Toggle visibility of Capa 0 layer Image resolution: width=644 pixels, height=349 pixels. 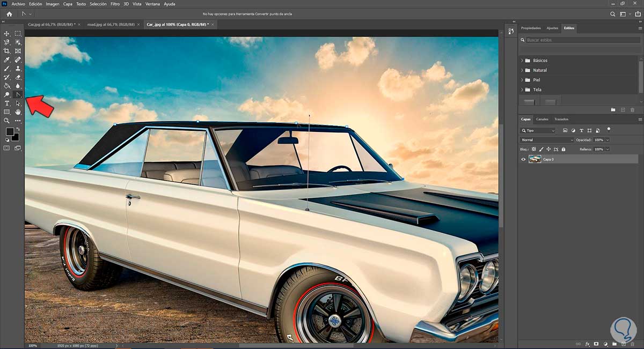tap(524, 159)
